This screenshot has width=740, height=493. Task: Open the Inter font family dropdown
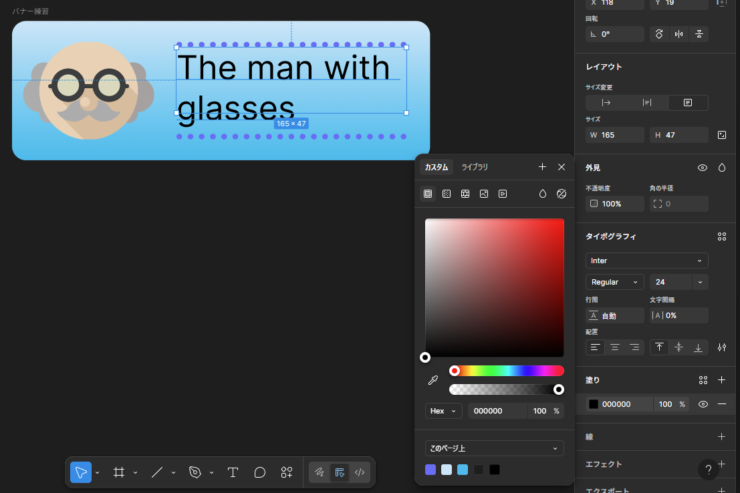[x=646, y=261]
